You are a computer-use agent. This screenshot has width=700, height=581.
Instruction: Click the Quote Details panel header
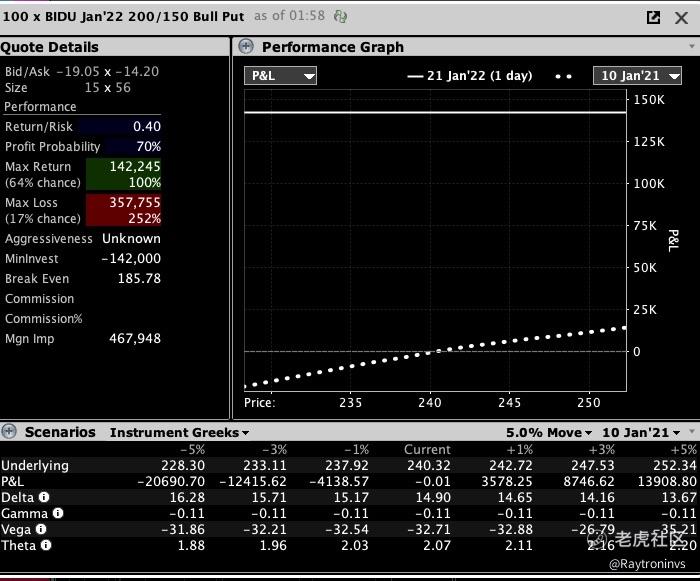coord(115,46)
